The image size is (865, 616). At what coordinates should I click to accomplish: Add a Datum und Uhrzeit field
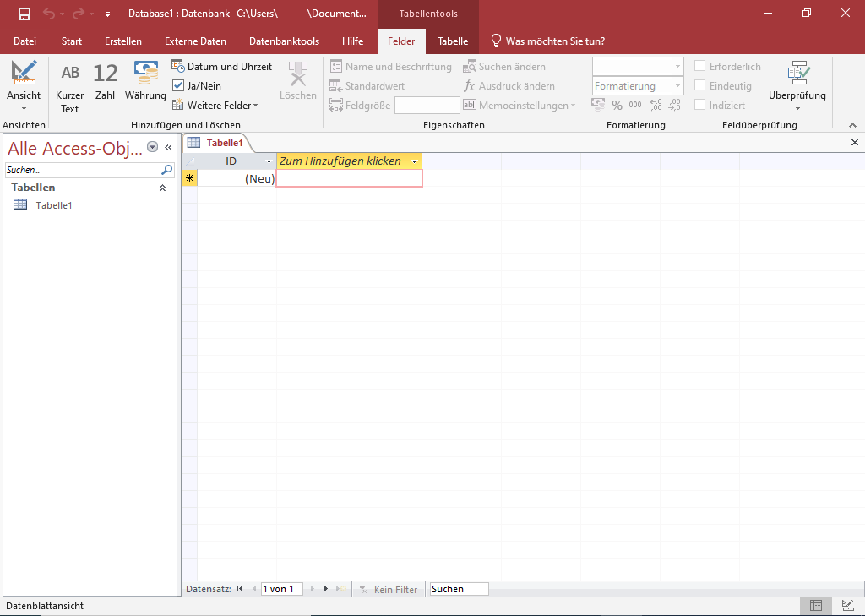coord(222,67)
